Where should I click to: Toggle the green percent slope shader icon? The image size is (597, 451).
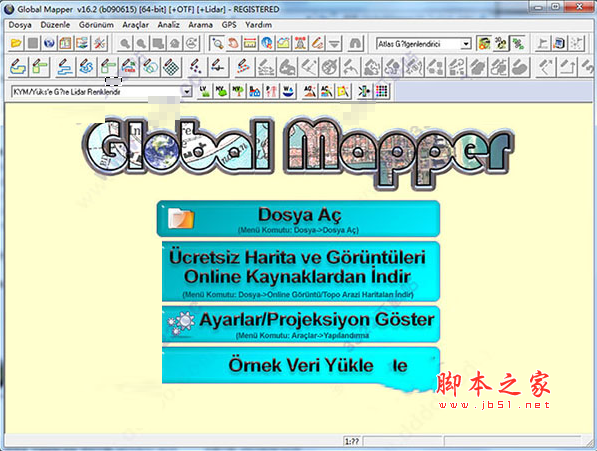(x=517, y=43)
